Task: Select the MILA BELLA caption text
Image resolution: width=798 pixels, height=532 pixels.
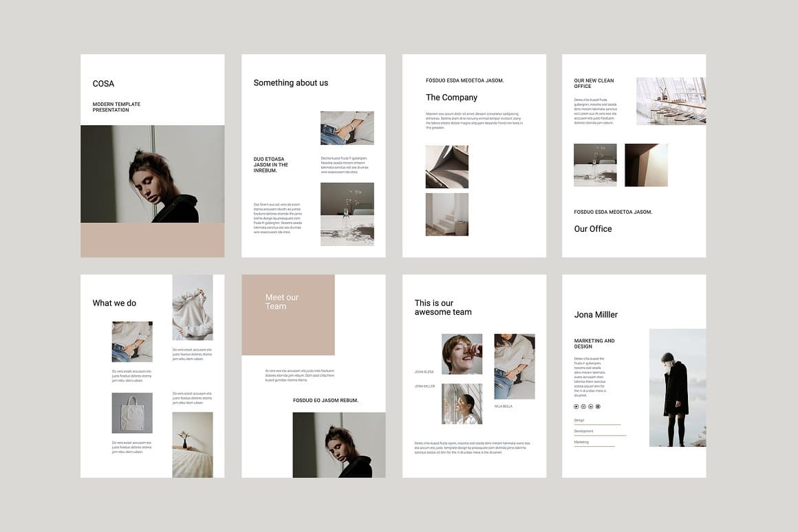Action: click(x=503, y=406)
